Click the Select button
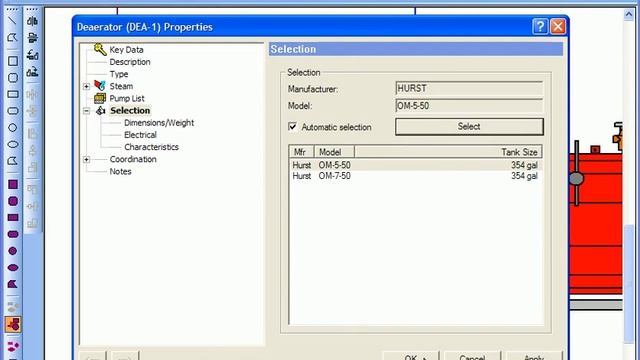This screenshot has height=360, width=640. (469, 127)
